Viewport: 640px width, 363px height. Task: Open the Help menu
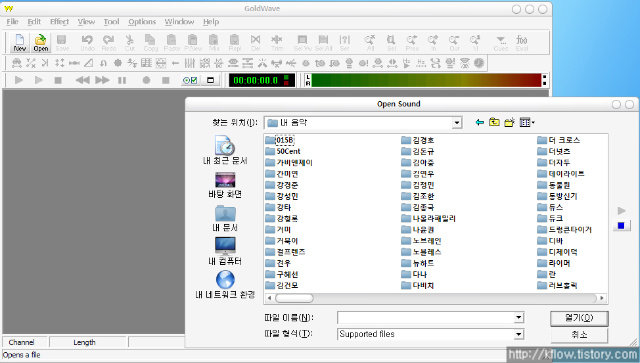tap(211, 22)
